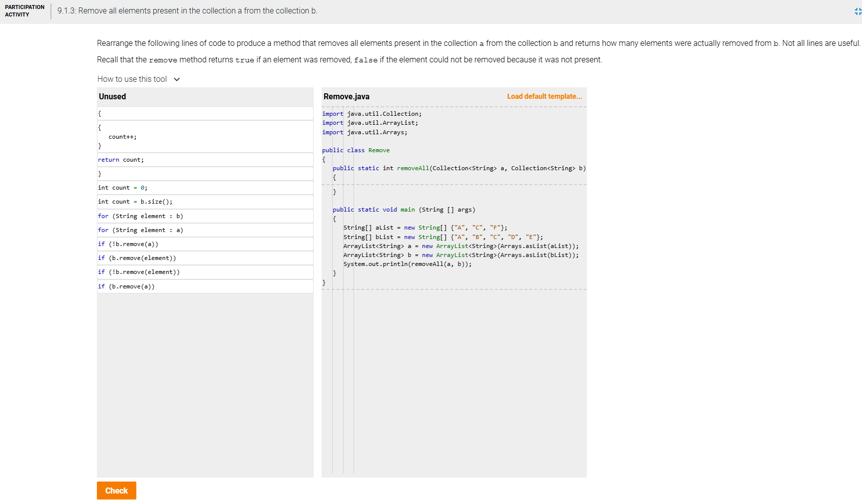
Task: Select the 'int count = b.size();' line
Action: pyautogui.click(x=205, y=202)
